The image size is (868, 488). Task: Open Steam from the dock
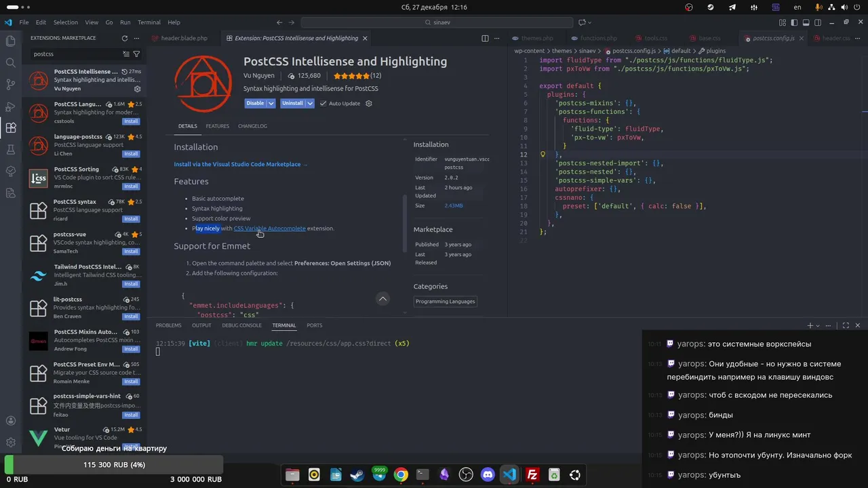pyautogui.click(x=357, y=475)
